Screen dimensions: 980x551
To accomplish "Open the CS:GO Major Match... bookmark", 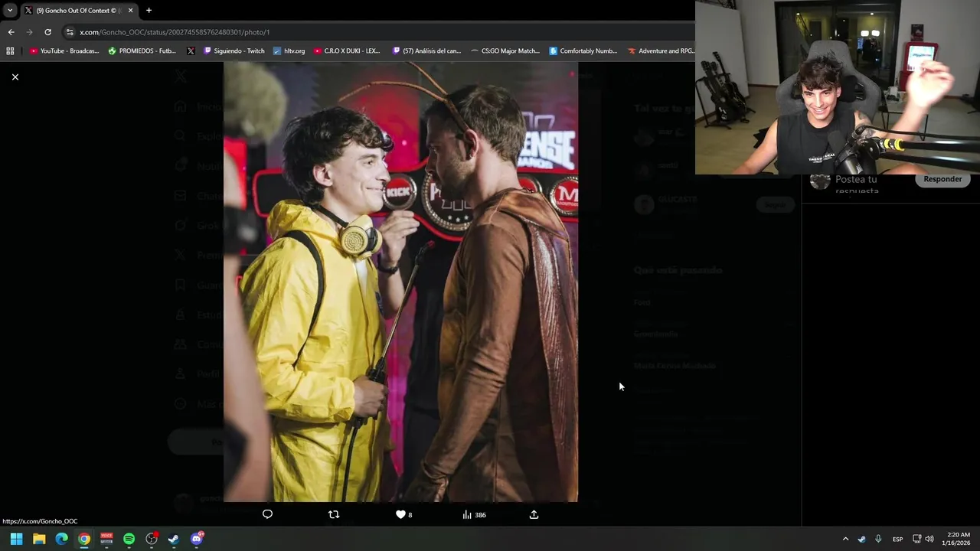I will tap(505, 51).
